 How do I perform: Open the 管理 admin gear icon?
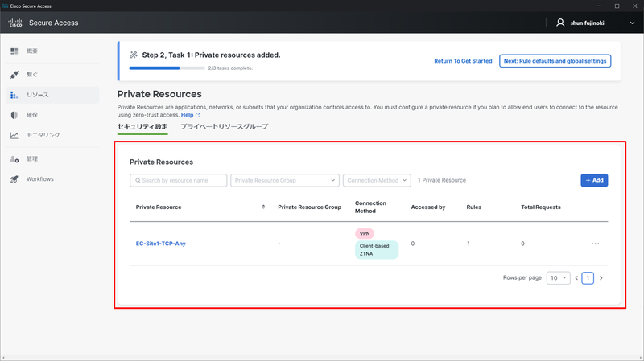[14, 158]
